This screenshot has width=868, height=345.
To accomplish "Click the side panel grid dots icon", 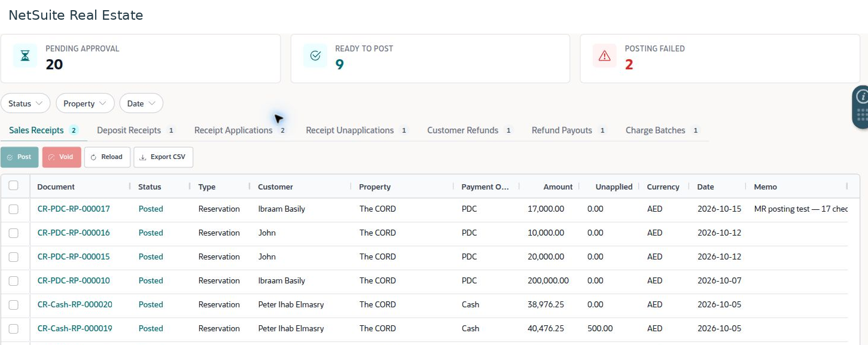I will pos(862,115).
